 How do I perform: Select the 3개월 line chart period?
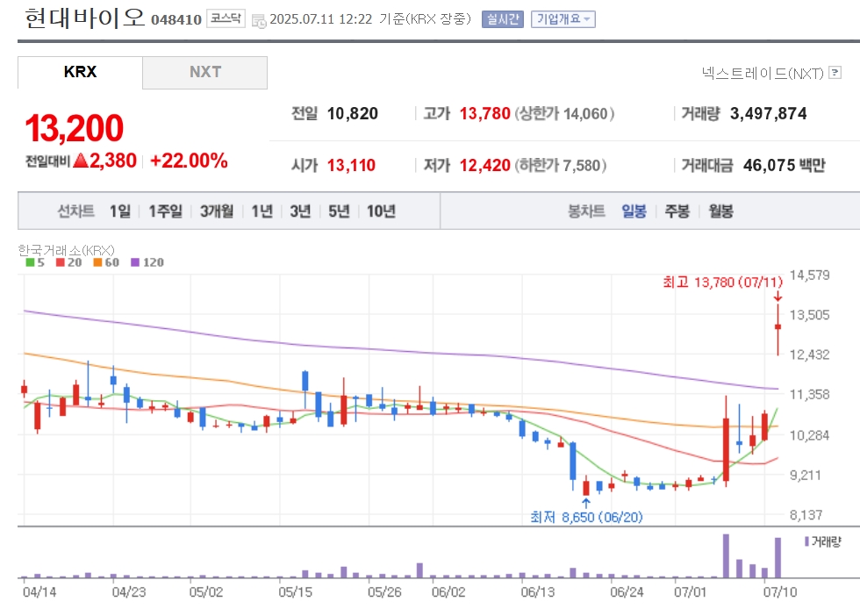pyautogui.click(x=216, y=211)
